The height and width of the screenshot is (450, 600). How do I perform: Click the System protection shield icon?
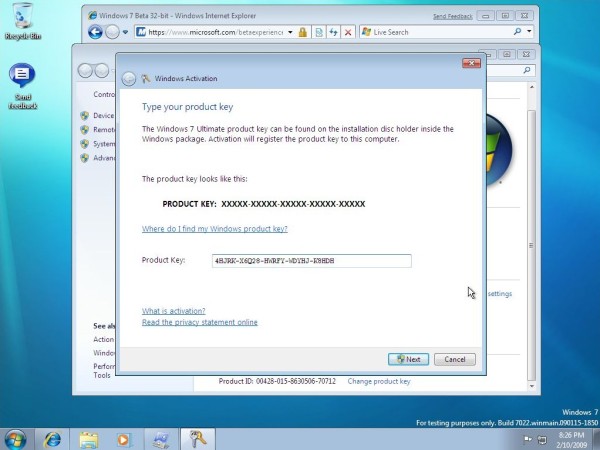pyautogui.click(x=85, y=144)
